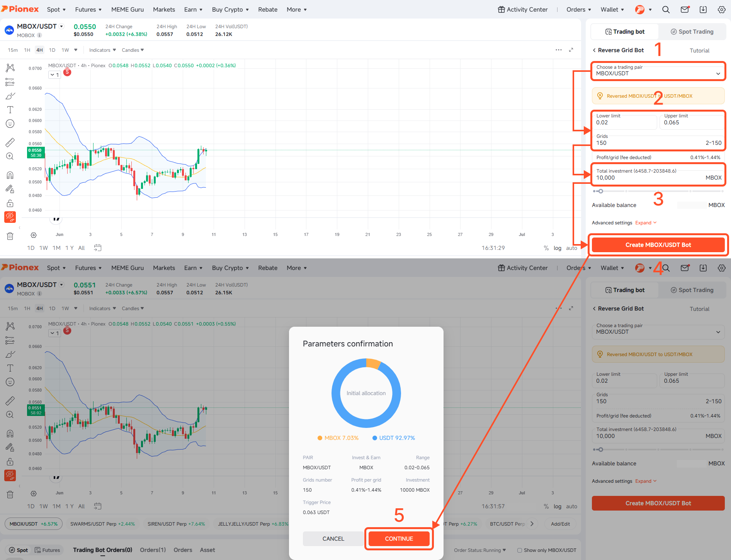The height and width of the screenshot is (560, 731).
Task: Click the Add/Edit button in the ticker bar
Action: click(x=560, y=524)
